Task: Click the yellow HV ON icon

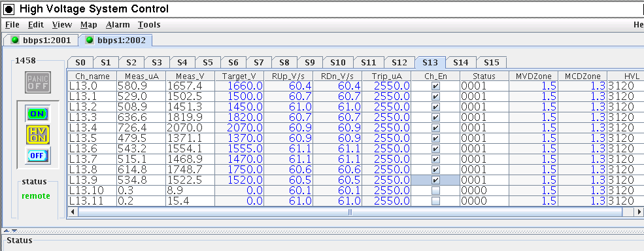Action: [x=38, y=135]
